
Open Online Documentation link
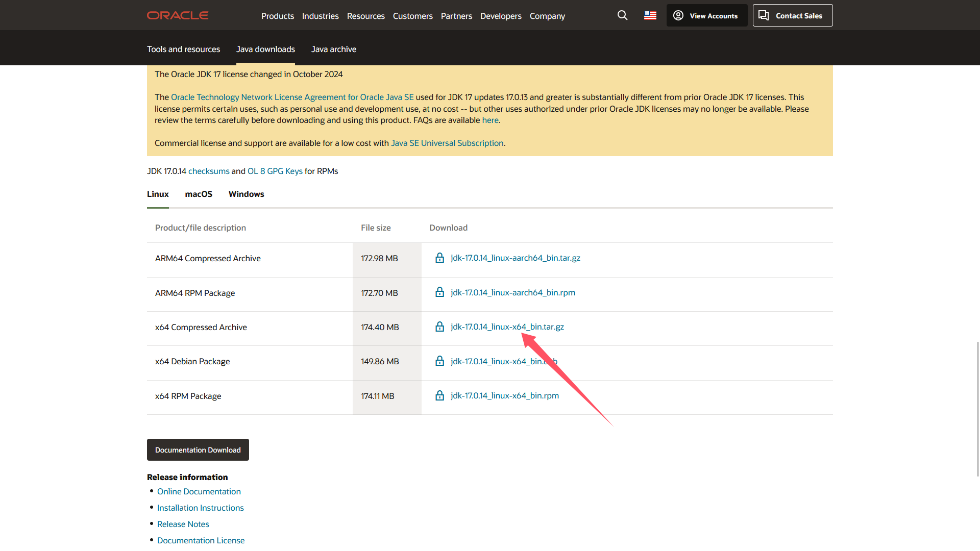199,491
